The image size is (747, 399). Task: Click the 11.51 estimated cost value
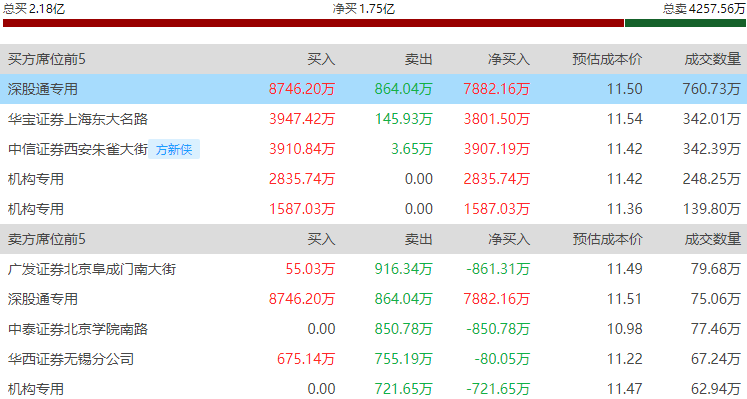625,299
